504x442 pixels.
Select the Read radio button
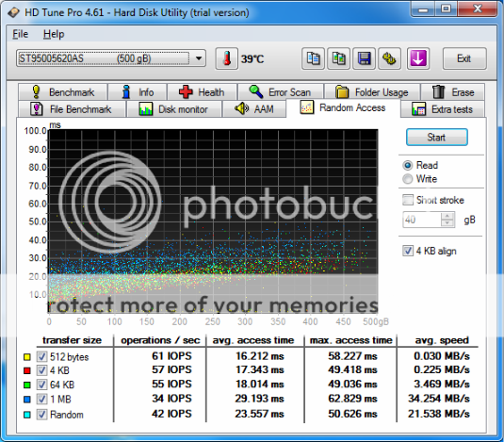408,165
